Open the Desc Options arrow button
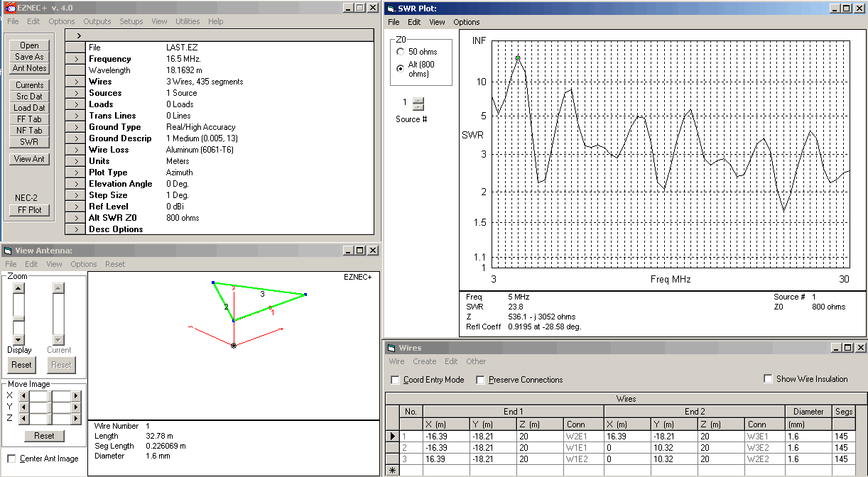This screenshot has width=868, height=477. coord(75,229)
